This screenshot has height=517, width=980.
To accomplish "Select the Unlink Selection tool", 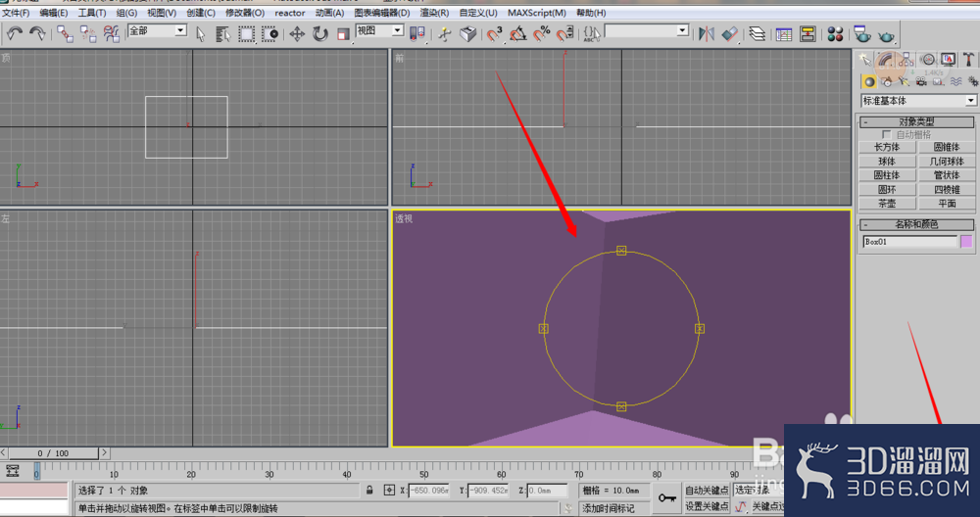I will [x=88, y=33].
